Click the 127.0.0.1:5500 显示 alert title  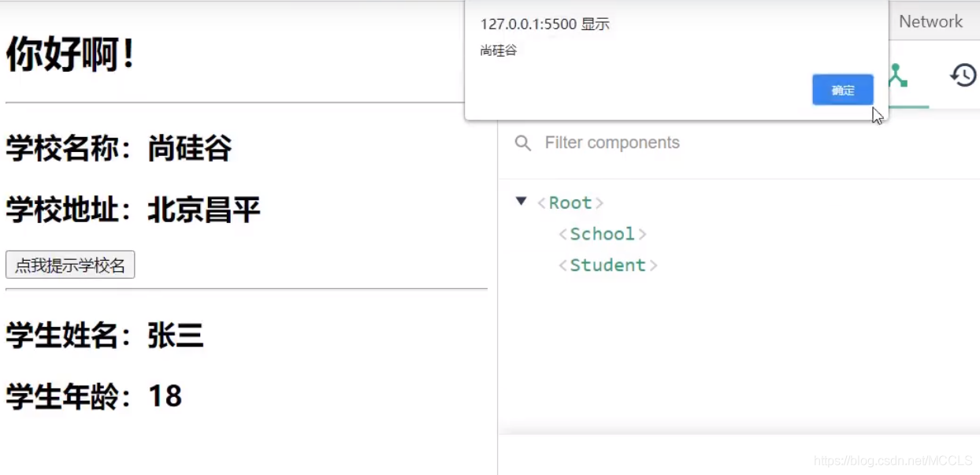[x=544, y=24]
